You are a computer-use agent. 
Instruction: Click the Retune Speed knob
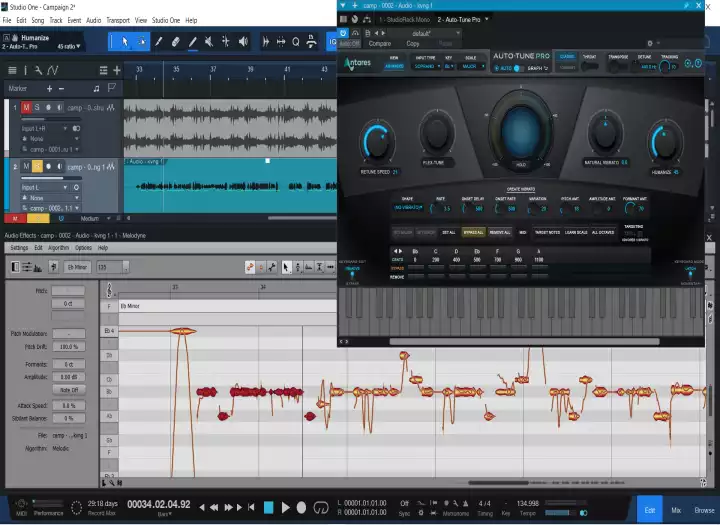[x=377, y=142]
